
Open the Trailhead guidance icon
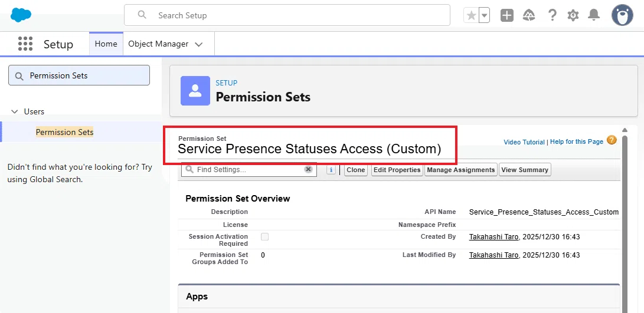[528, 15]
